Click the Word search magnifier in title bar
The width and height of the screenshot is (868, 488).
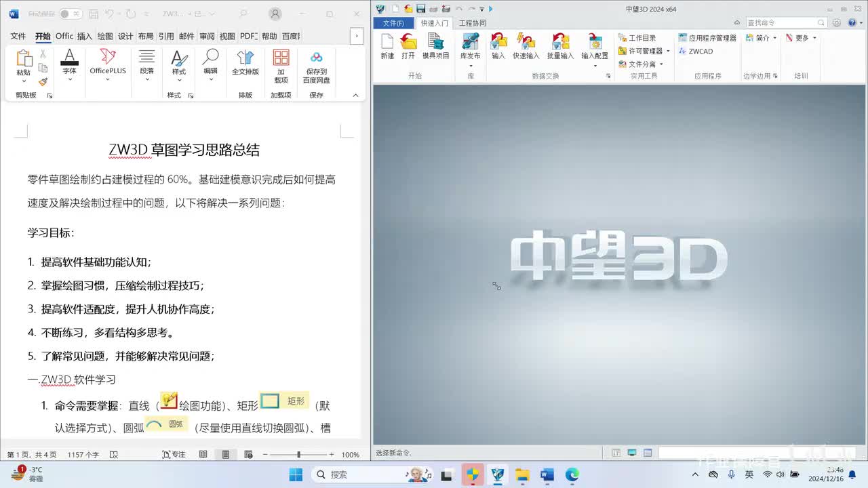(x=243, y=14)
